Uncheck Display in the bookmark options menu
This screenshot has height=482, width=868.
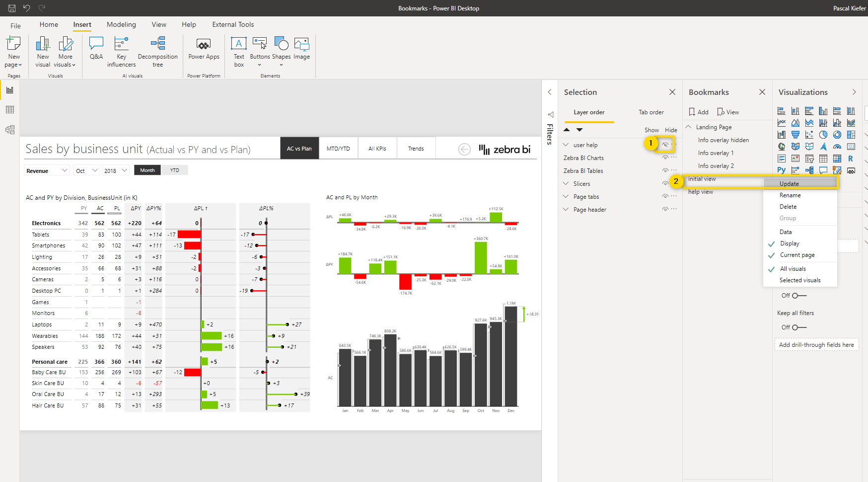(x=789, y=243)
